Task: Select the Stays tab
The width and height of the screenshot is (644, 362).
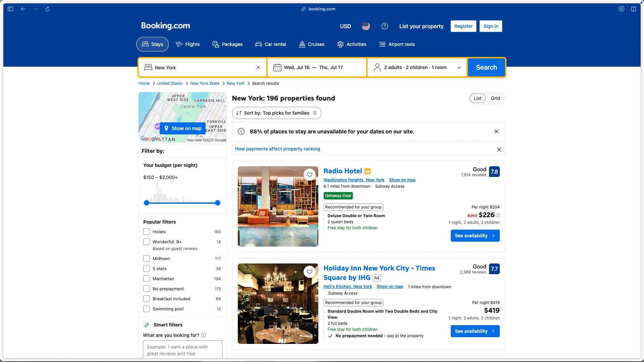Action: click(x=152, y=44)
